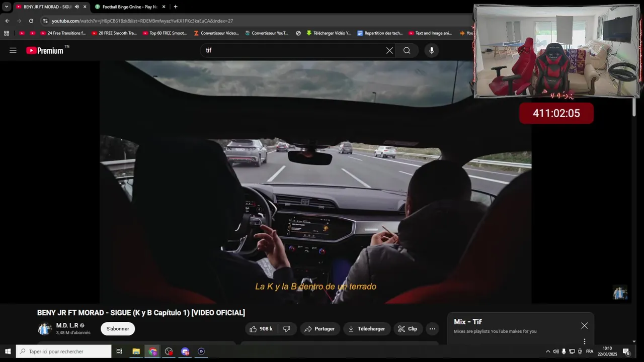Viewport: 644px width, 362px height.
Task: Run the search with the magnifier button
Action: (x=407, y=50)
